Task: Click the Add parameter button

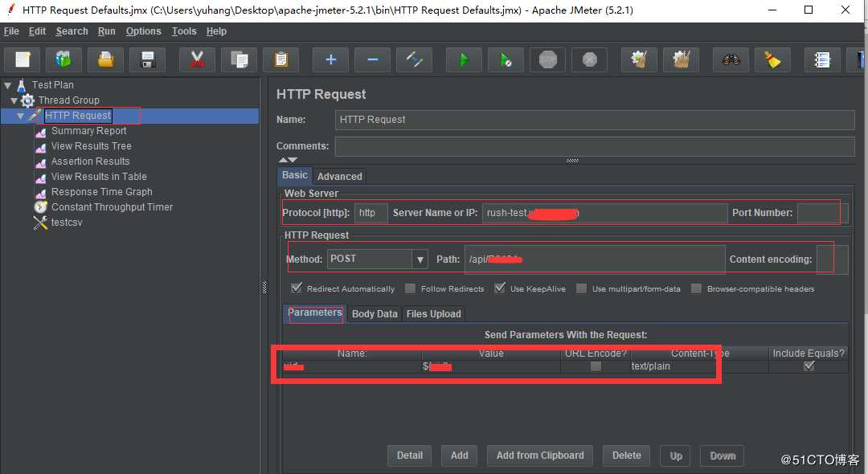Action: [x=460, y=456]
